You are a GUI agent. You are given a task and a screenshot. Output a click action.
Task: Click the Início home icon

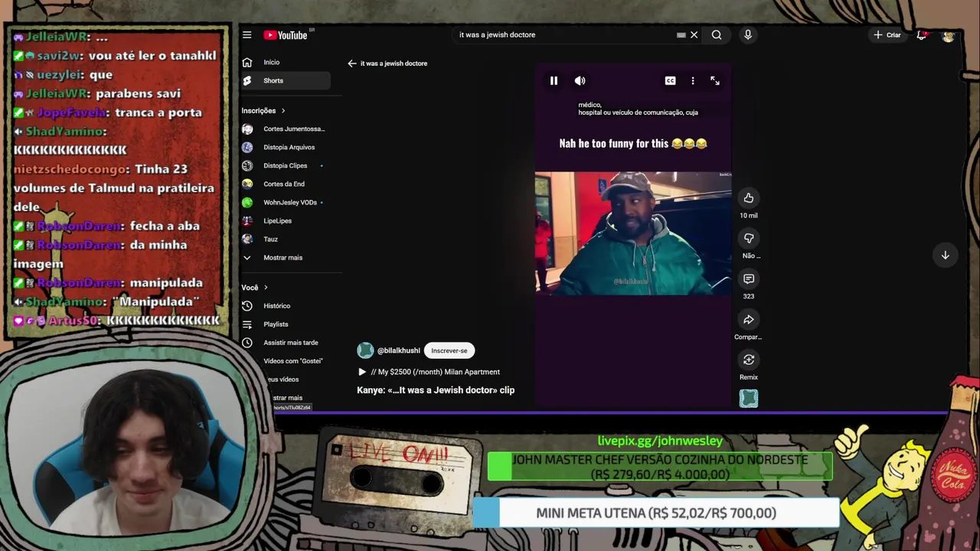click(x=247, y=62)
